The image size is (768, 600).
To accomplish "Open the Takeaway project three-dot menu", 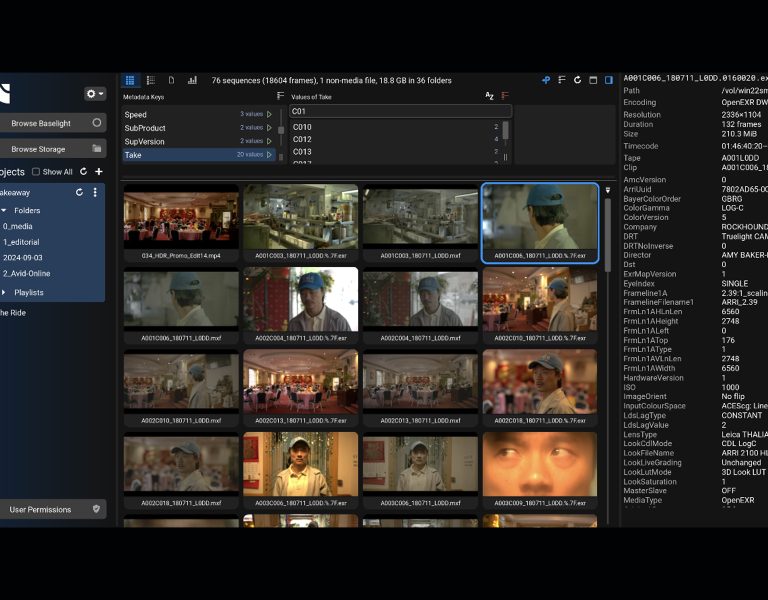I will coord(95,192).
